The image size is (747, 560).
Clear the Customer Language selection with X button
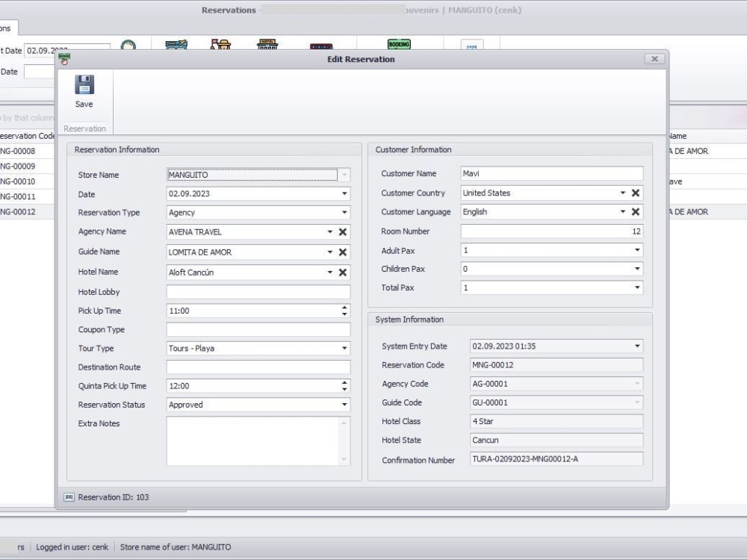[636, 211]
